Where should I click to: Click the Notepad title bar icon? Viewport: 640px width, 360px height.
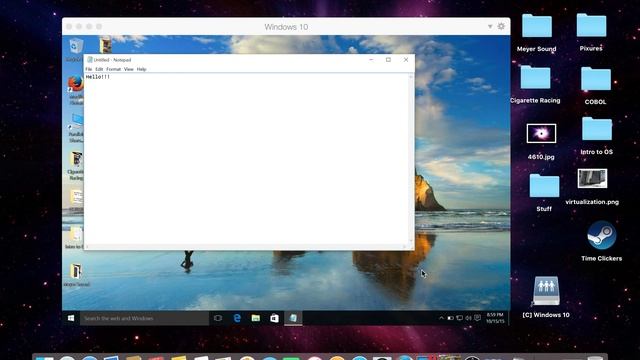coord(89,60)
